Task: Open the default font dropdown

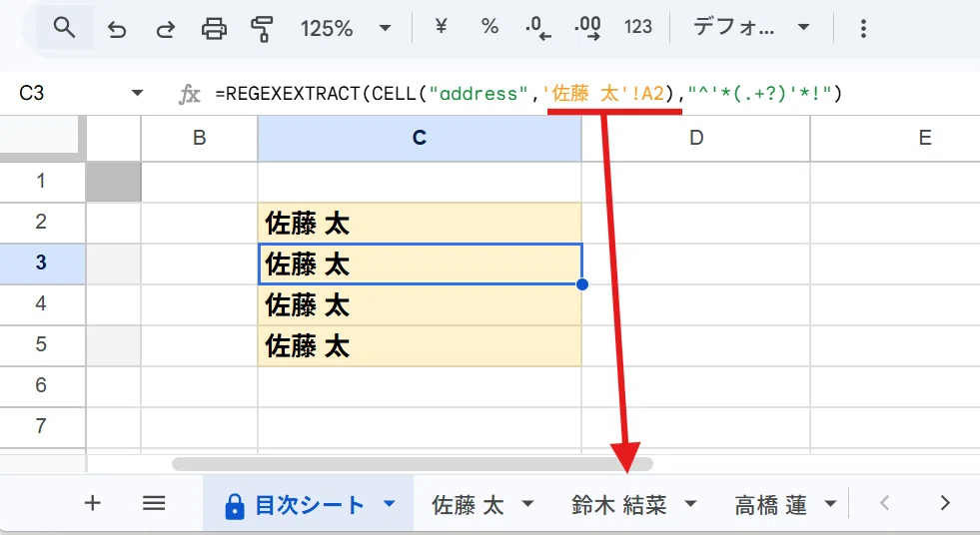Action: point(752,28)
